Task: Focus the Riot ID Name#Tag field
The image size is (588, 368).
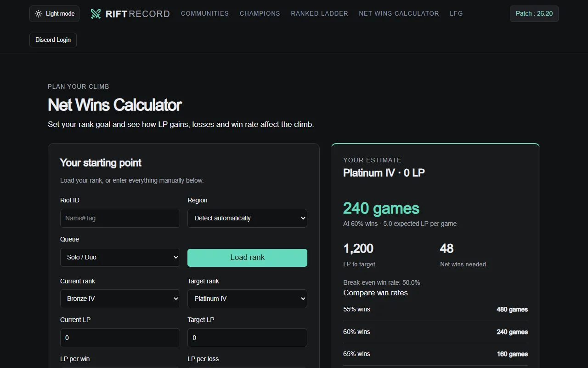Action: coord(120,218)
